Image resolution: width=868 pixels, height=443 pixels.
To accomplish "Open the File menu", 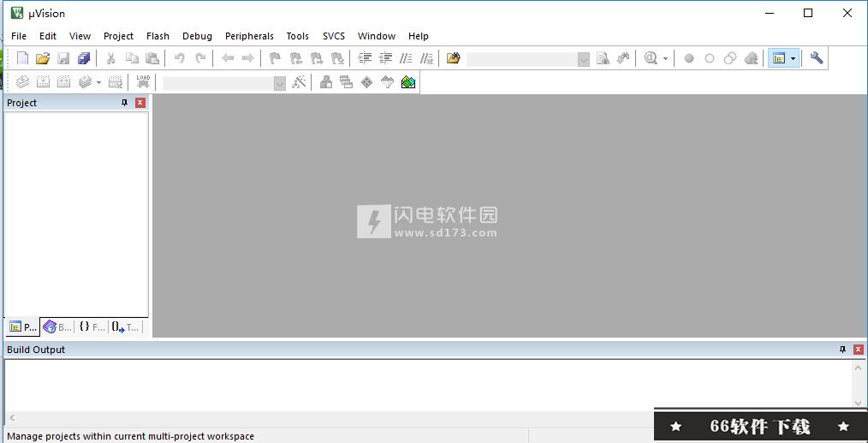I will point(19,36).
